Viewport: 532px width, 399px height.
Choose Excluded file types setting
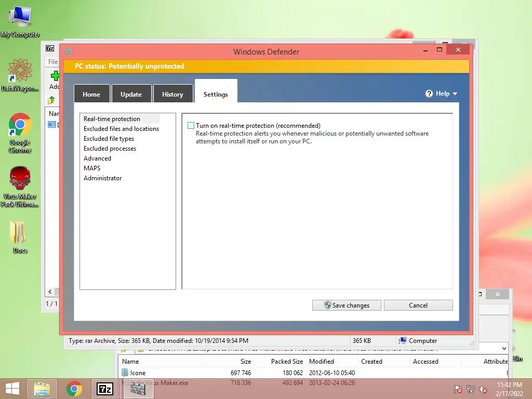[x=109, y=138]
